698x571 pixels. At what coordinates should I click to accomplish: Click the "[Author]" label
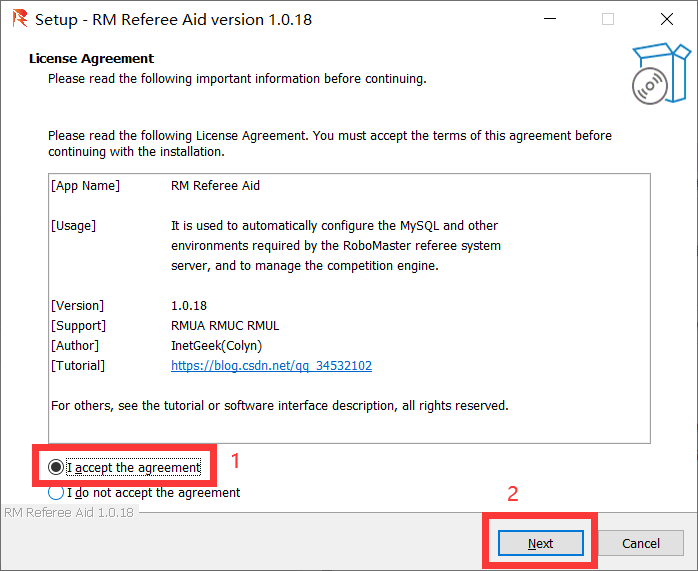point(75,346)
